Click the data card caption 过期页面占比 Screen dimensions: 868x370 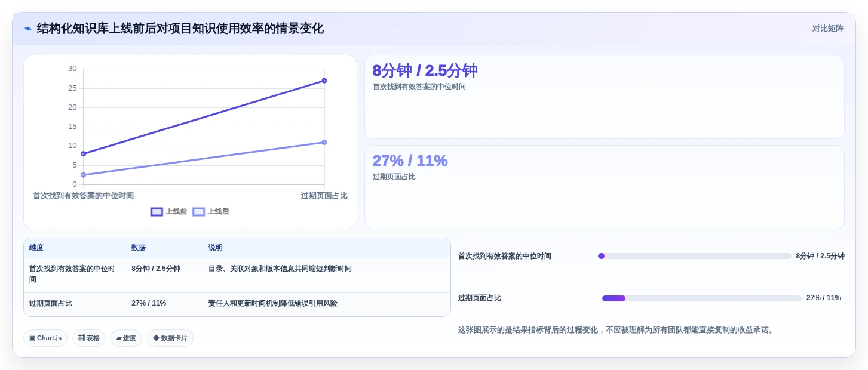pyautogui.click(x=394, y=177)
